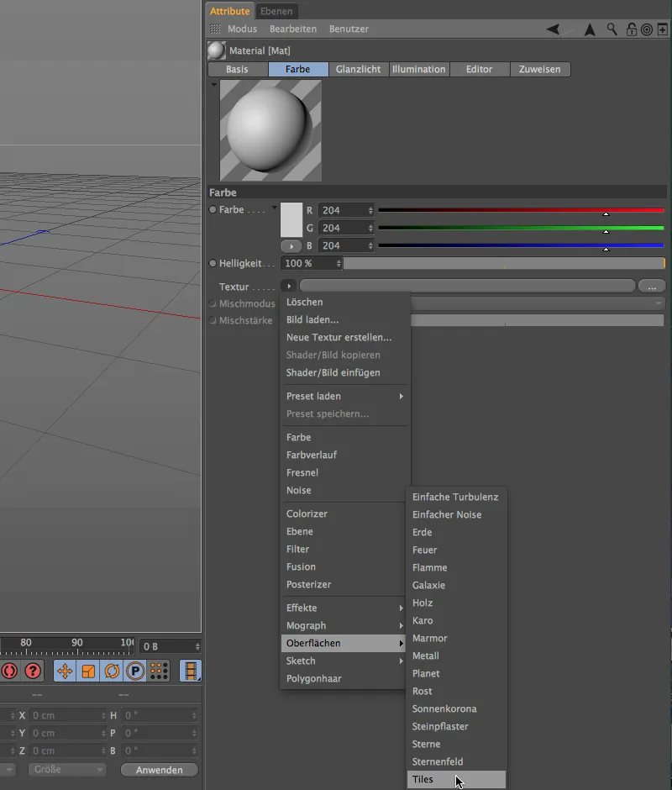Adjust the red R color slider
Image resolution: width=672 pixels, height=790 pixels.
(521, 211)
